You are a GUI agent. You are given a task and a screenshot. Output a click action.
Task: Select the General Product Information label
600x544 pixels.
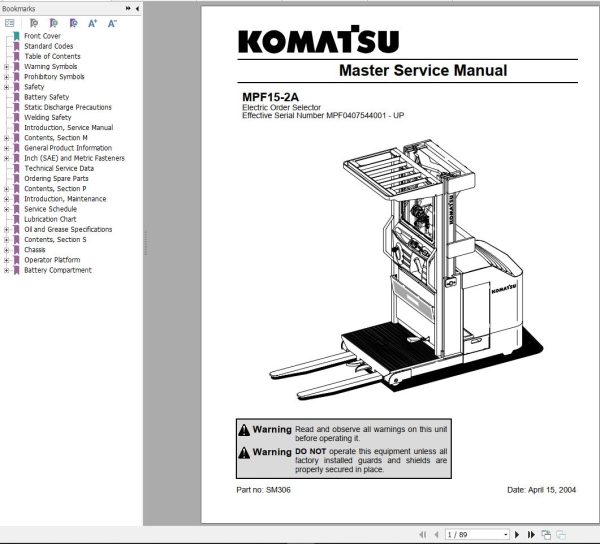tap(68, 148)
